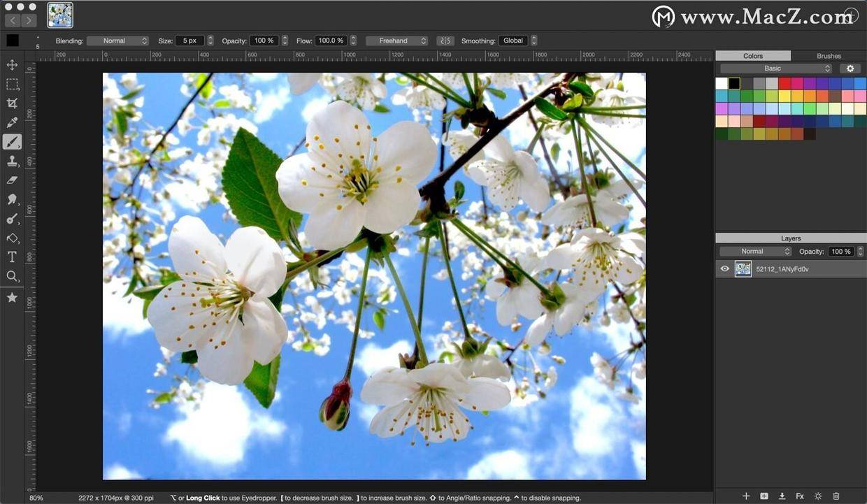Pick the black color swatch
Image resolution: width=867 pixels, height=504 pixels.
[x=734, y=82]
